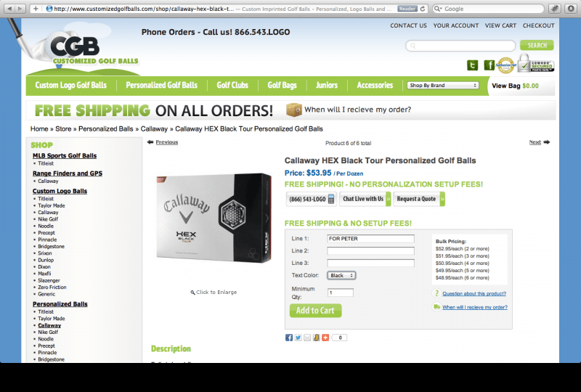This screenshot has width=581, height=392.
Task: Click the Comodo Secured padlock badge
Action: point(536,63)
